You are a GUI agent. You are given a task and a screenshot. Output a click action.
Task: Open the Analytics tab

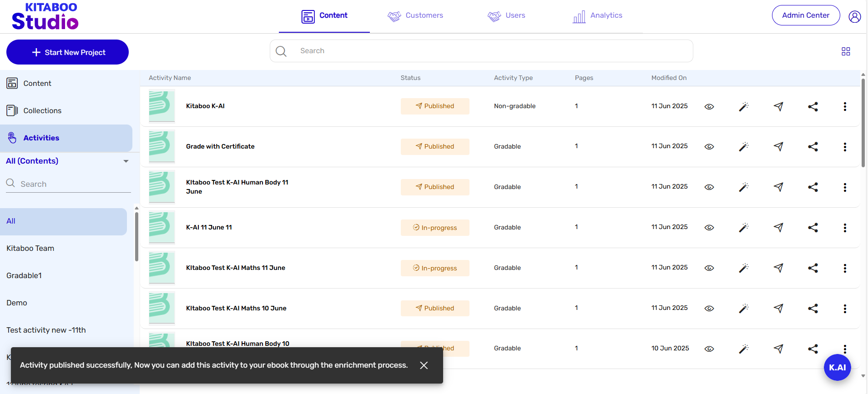pyautogui.click(x=597, y=16)
